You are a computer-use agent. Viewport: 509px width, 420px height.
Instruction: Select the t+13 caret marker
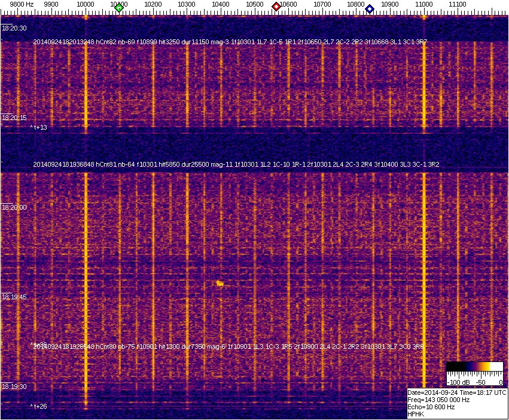(x=39, y=127)
